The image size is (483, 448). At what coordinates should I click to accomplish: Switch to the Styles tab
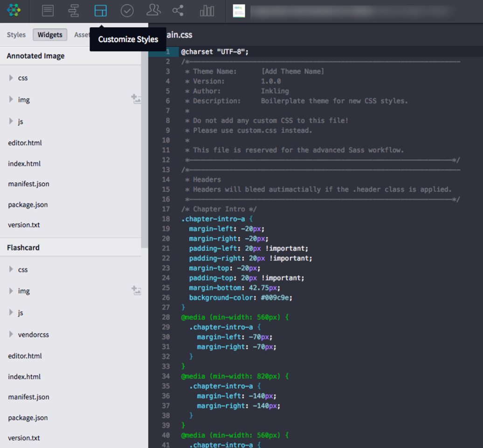[x=16, y=34]
